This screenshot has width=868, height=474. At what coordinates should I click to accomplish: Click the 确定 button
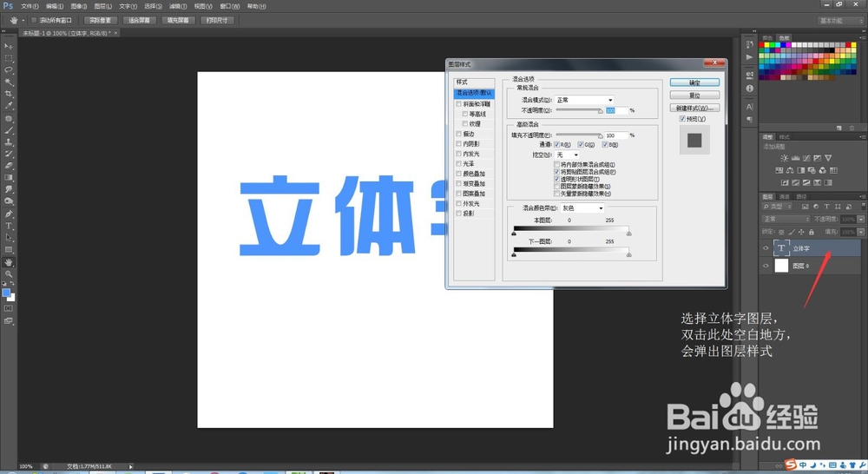click(694, 82)
